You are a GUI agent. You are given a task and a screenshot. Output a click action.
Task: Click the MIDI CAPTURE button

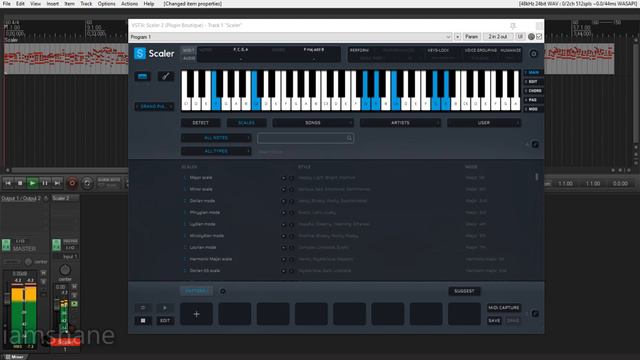[504, 308]
